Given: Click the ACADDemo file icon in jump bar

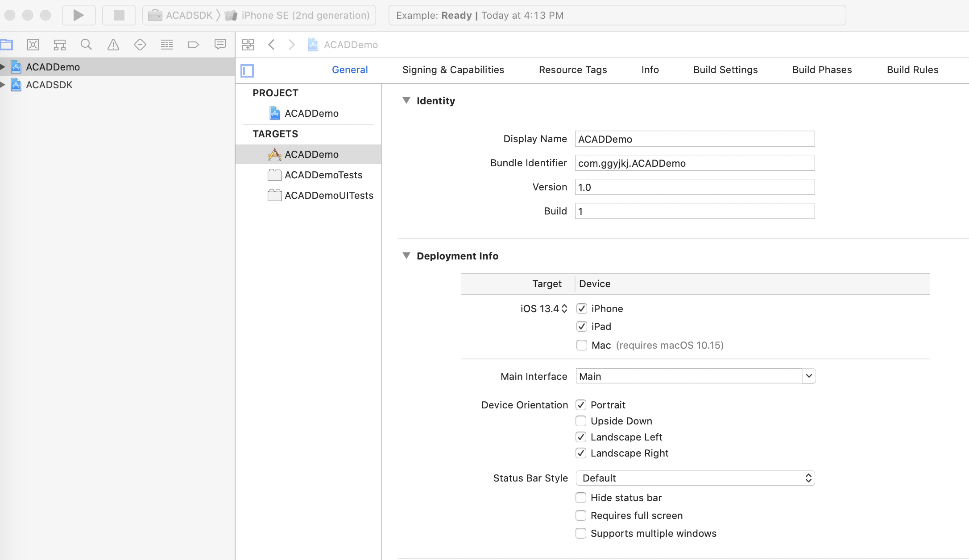Looking at the screenshot, I should (313, 45).
